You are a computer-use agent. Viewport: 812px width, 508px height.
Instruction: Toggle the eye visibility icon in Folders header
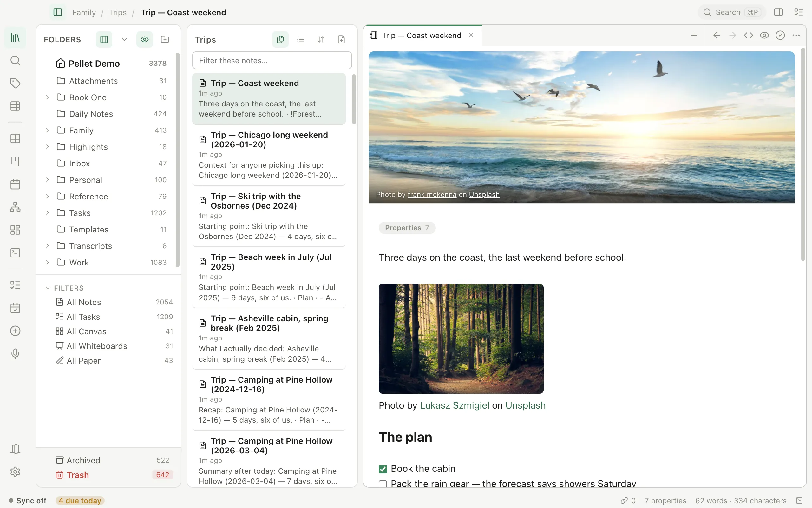144,39
